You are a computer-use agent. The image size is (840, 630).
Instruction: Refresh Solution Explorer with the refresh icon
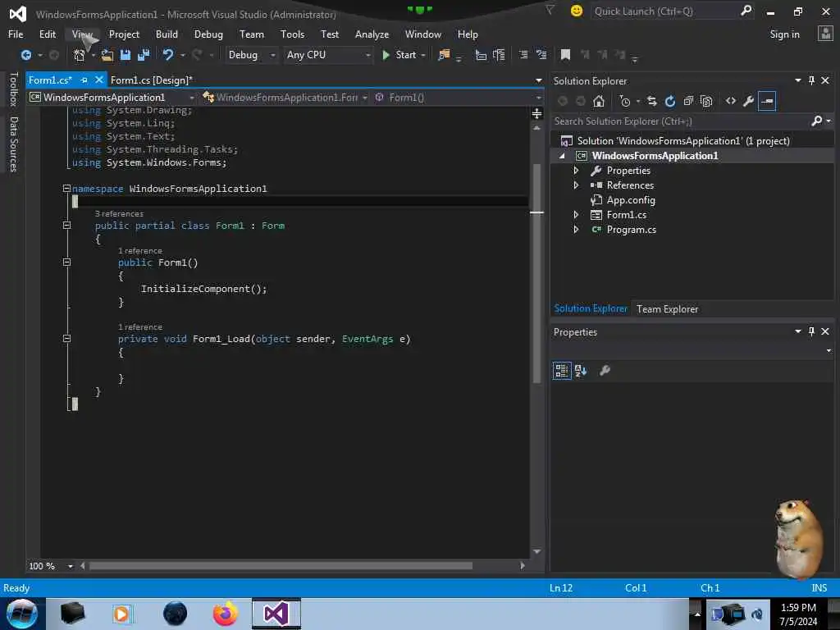(x=670, y=101)
